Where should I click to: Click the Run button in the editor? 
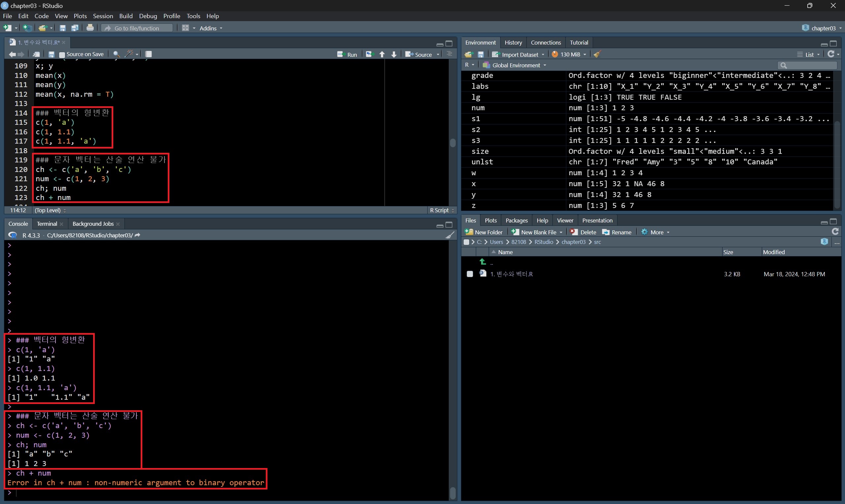coord(347,54)
